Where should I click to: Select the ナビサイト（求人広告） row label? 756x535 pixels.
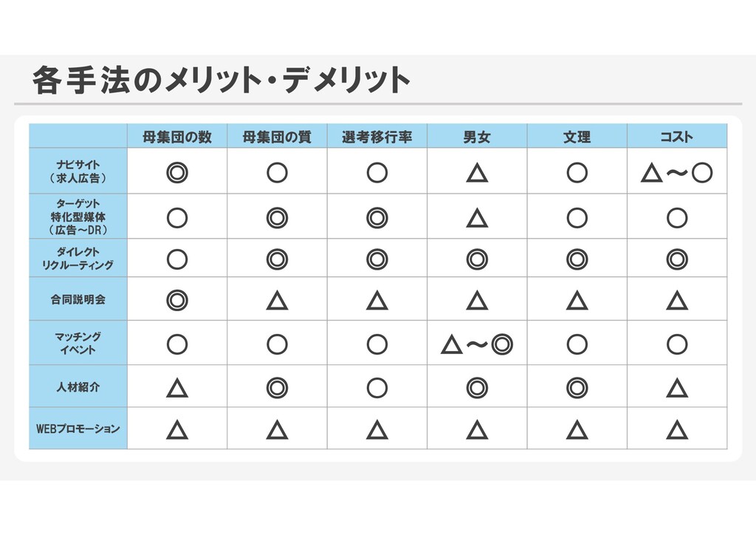pyautogui.click(x=78, y=171)
